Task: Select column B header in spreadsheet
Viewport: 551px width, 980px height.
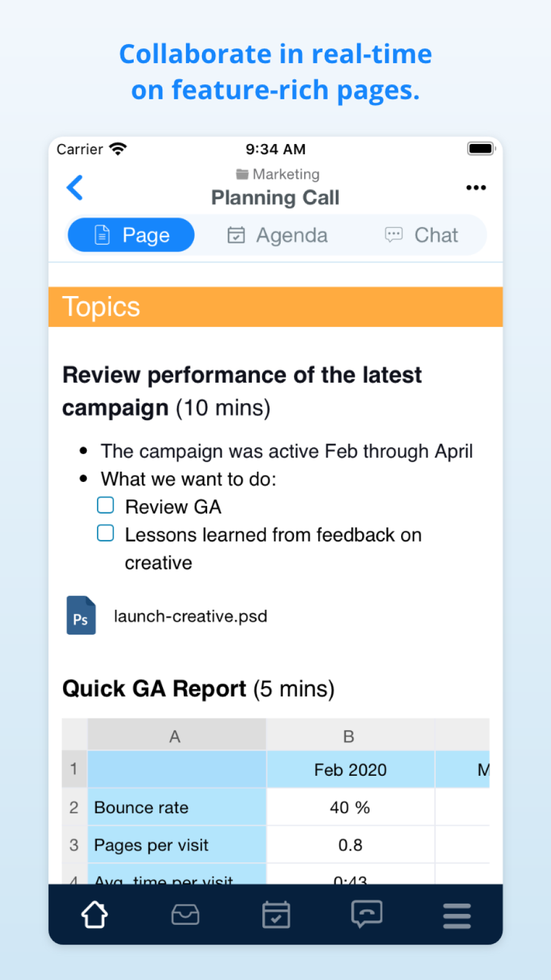Action: 349,736
